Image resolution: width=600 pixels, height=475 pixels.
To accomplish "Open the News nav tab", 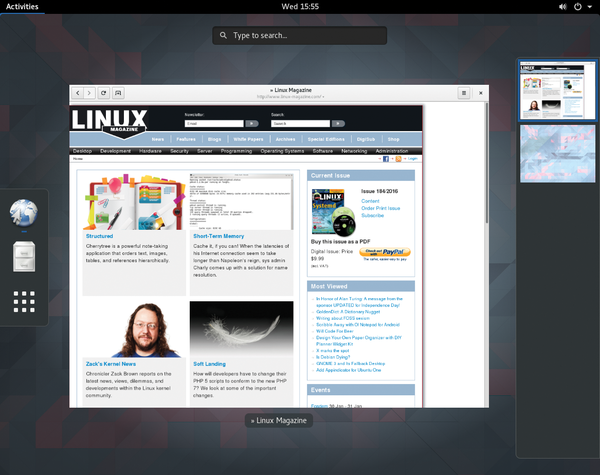I will (158, 139).
